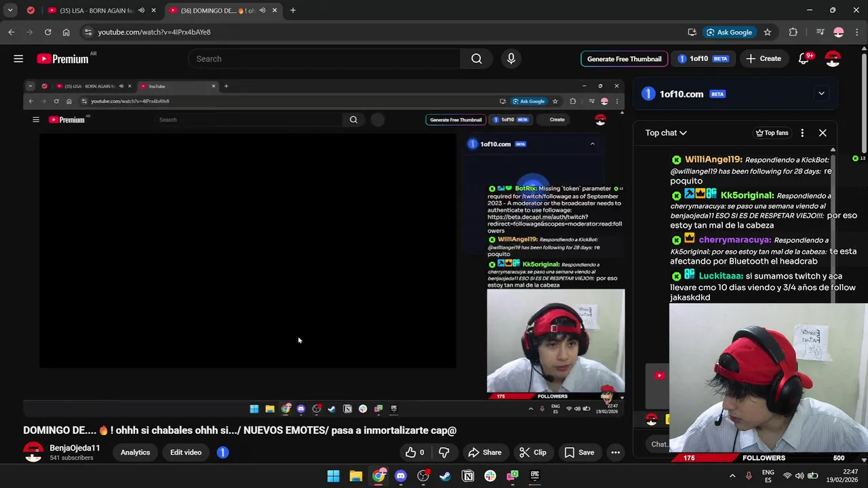Screen dimensions: 868x488
Task: Create a Clip from the stream
Action: click(x=532, y=452)
